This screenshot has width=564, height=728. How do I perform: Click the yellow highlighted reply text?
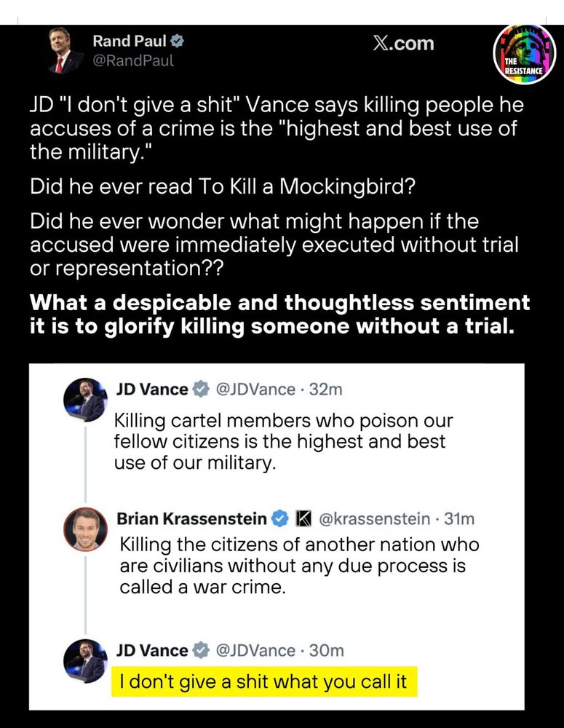pos(264,681)
